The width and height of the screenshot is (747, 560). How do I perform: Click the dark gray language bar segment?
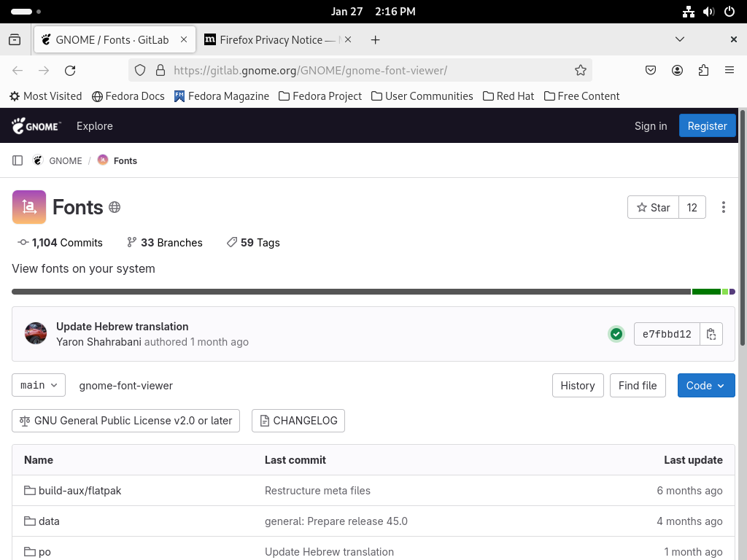point(351,292)
